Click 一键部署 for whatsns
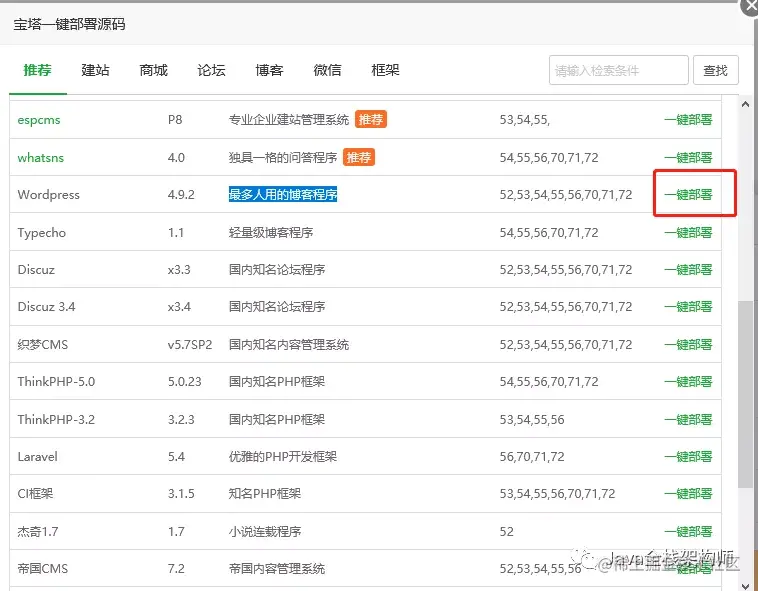The image size is (758, 591). click(688, 158)
